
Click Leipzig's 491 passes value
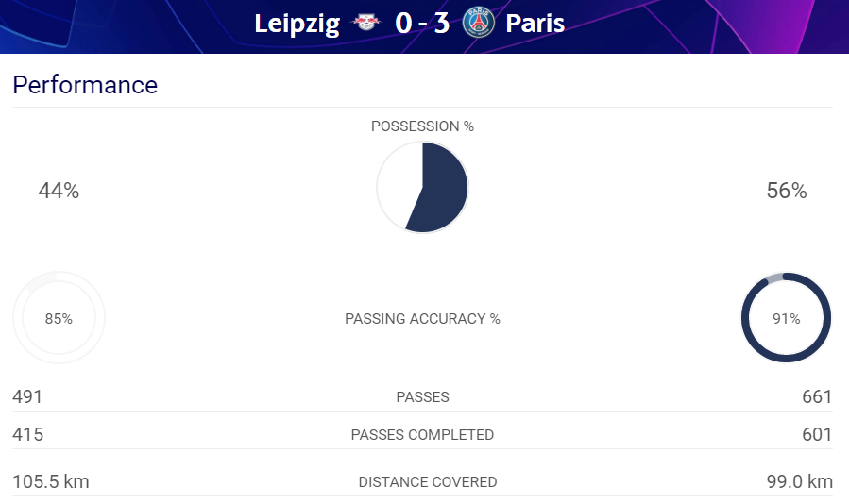[x=27, y=396]
